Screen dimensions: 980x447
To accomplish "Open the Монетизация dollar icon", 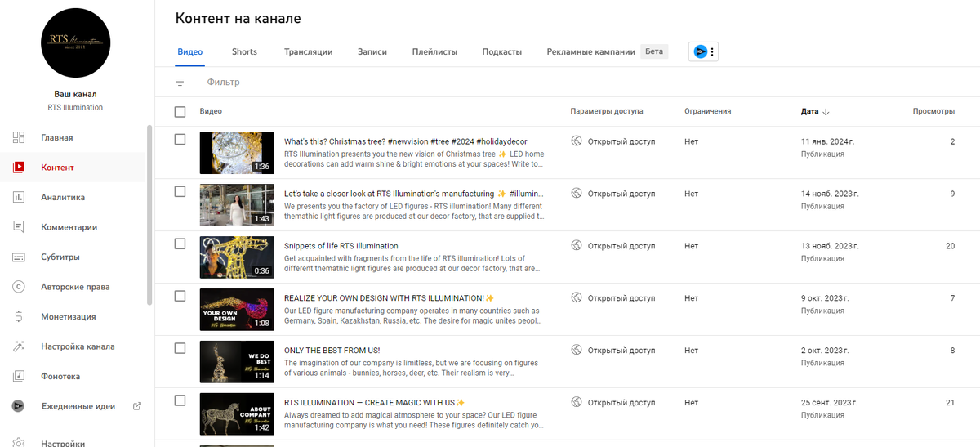I will pyautogui.click(x=18, y=316).
